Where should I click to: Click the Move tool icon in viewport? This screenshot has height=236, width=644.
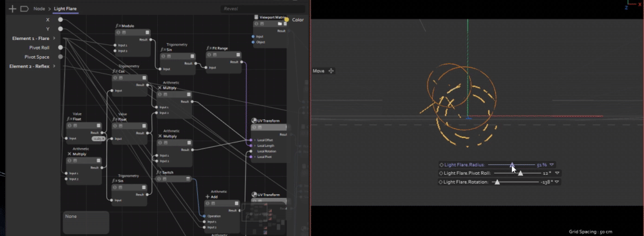(x=331, y=71)
